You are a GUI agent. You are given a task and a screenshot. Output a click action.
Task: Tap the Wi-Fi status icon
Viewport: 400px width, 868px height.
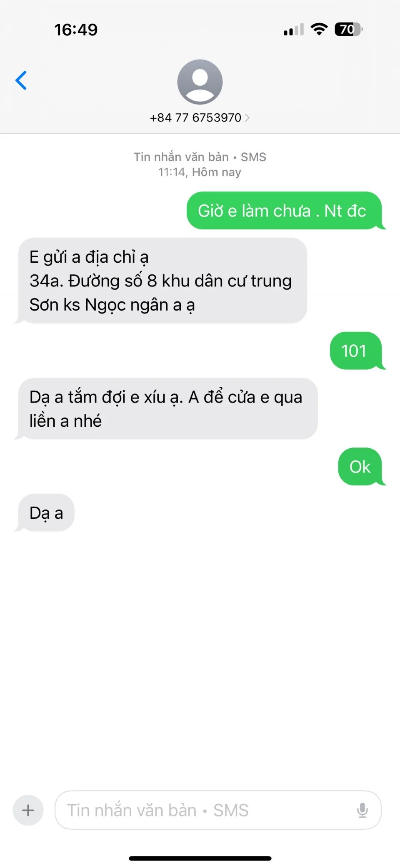[319, 30]
